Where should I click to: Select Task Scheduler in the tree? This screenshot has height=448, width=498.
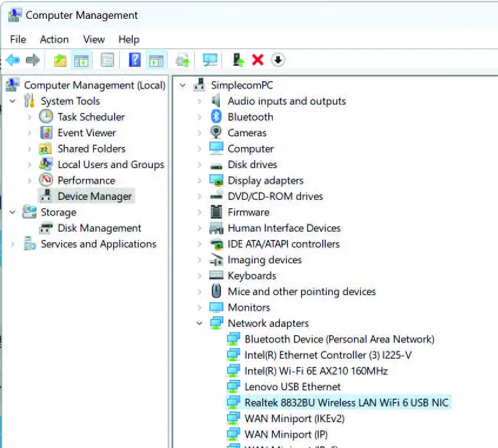point(91,117)
